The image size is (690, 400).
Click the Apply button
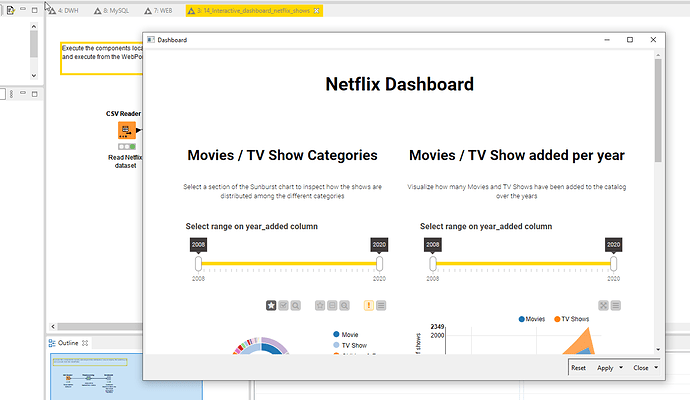coord(605,368)
